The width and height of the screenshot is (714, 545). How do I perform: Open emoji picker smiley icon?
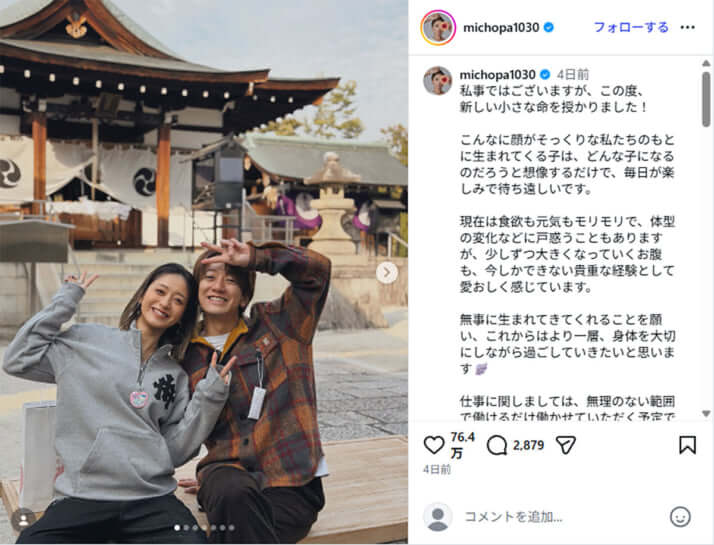coord(680,517)
